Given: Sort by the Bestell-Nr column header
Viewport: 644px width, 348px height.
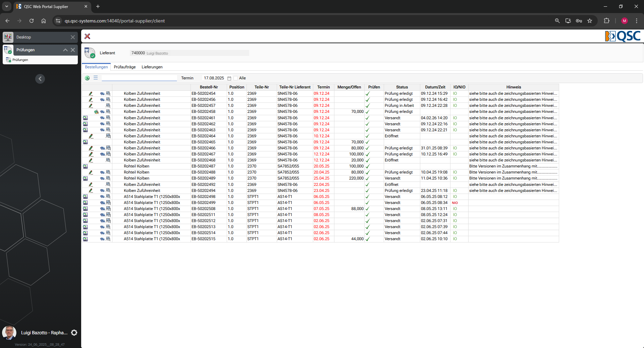Looking at the screenshot, I should coord(209,87).
